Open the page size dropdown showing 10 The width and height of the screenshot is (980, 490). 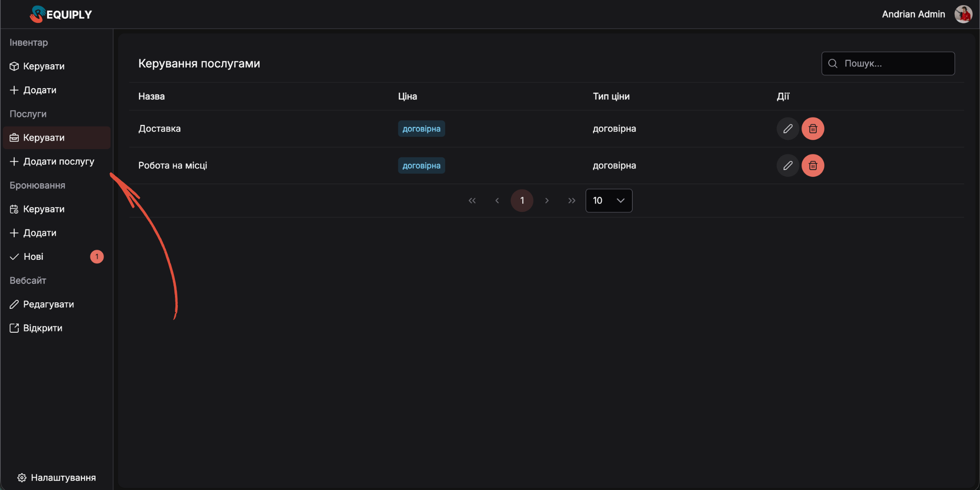609,200
